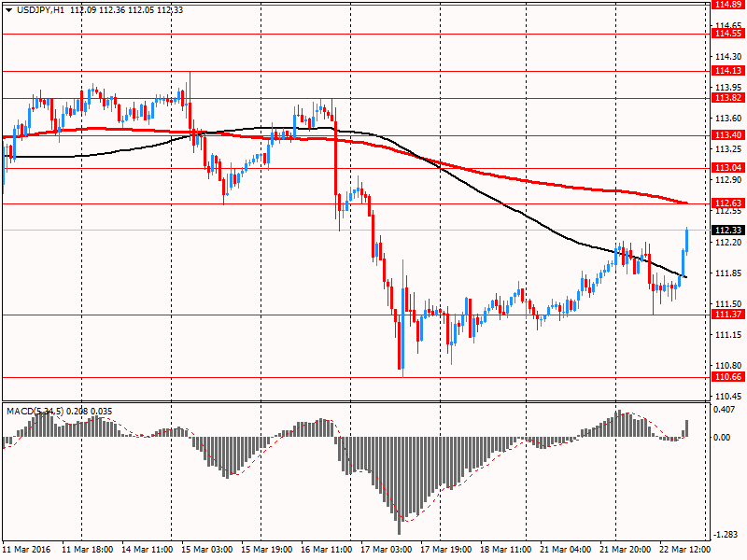
Task: Click the 113.95 price scale value
Action: pyautogui.click(x=728, y=88)
